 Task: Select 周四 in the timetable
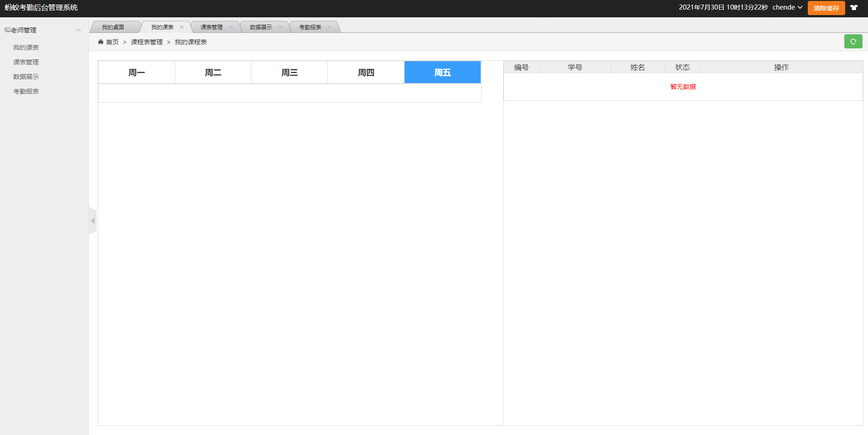coord(366,73)
